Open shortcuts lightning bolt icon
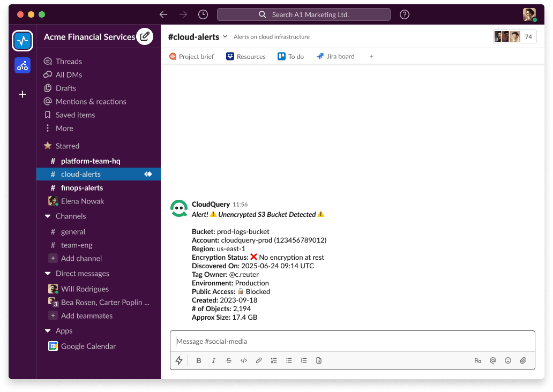The width and height of the screenshot is (553, 392). point(179,360)
